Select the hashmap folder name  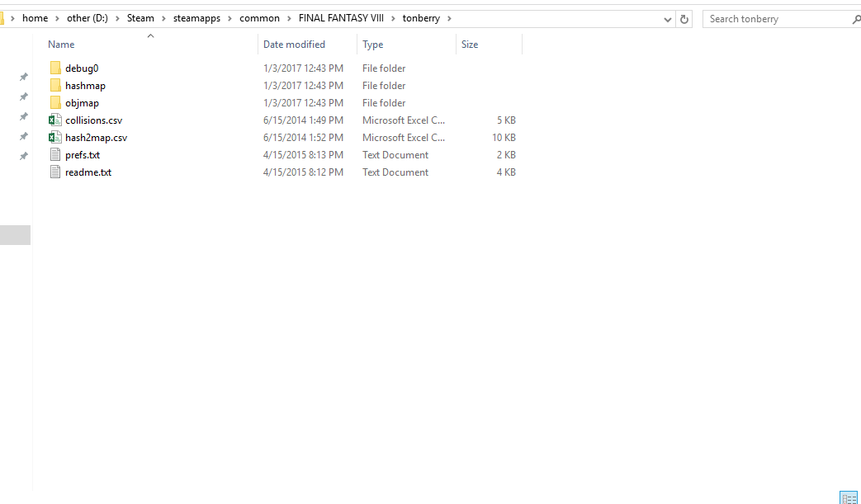85,86
